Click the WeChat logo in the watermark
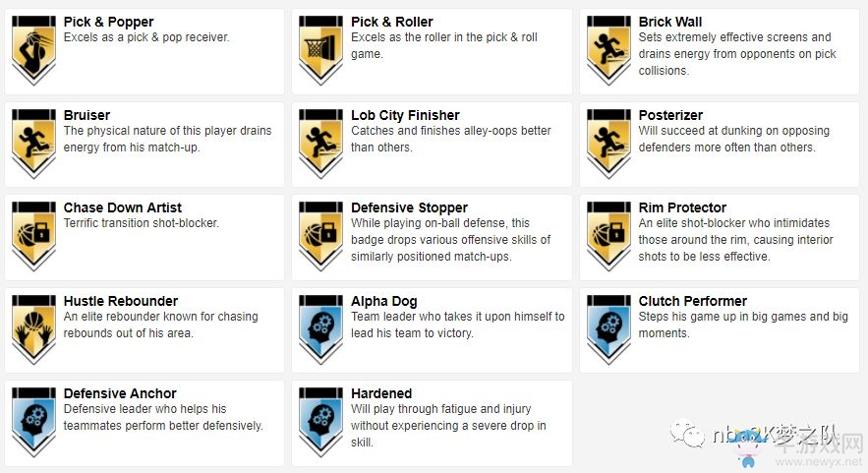 click(687, 433)
